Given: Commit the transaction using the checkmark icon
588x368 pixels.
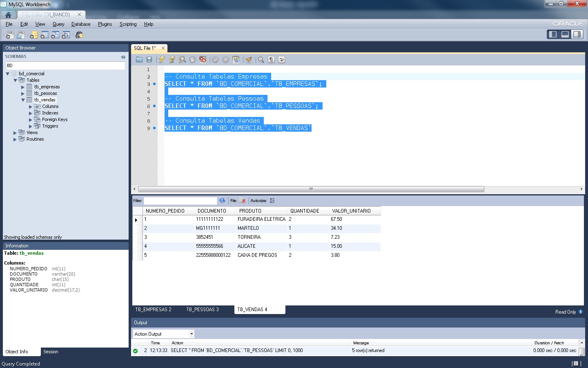Looking at the screenshot, I should (216, 60).
